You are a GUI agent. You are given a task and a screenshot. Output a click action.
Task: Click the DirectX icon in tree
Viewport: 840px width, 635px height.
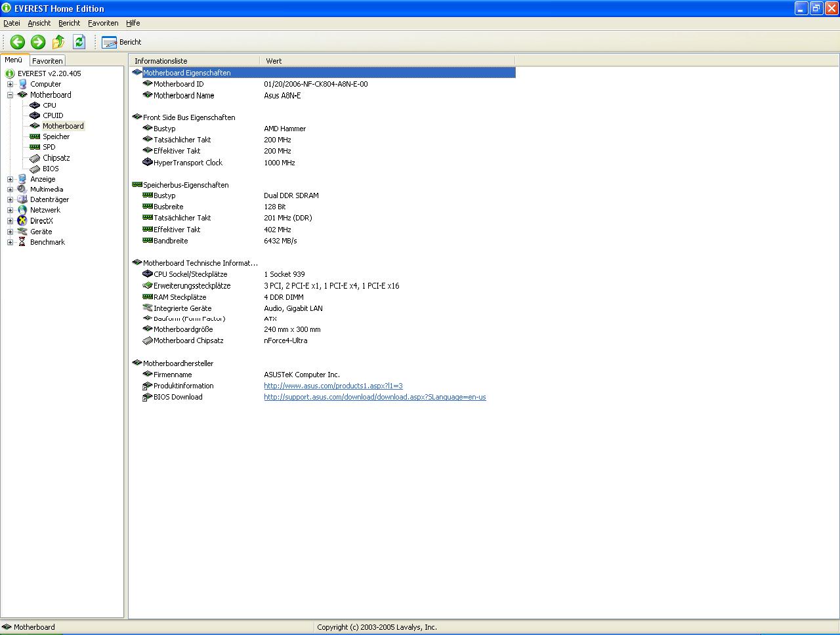(22, 220)
